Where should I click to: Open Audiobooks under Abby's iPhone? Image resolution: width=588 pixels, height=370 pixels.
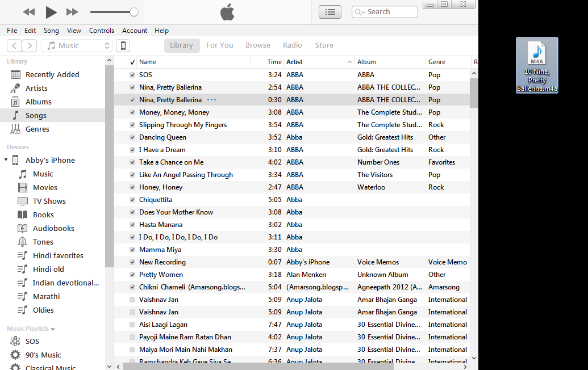[x=52, y=229]
